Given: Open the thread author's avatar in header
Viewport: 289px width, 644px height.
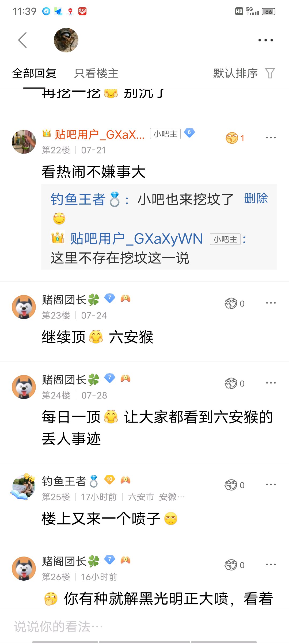Looking at the screenshot, I should tap(66, 40).
